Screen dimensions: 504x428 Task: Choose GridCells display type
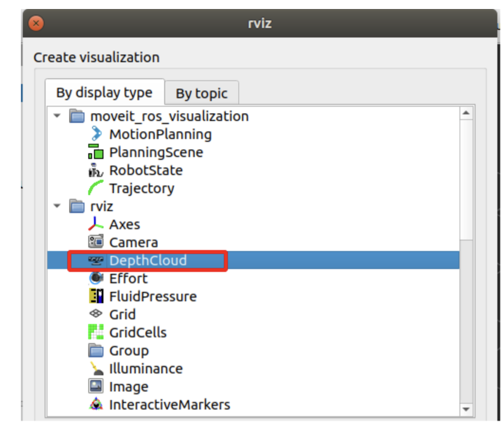click(138, 332)
